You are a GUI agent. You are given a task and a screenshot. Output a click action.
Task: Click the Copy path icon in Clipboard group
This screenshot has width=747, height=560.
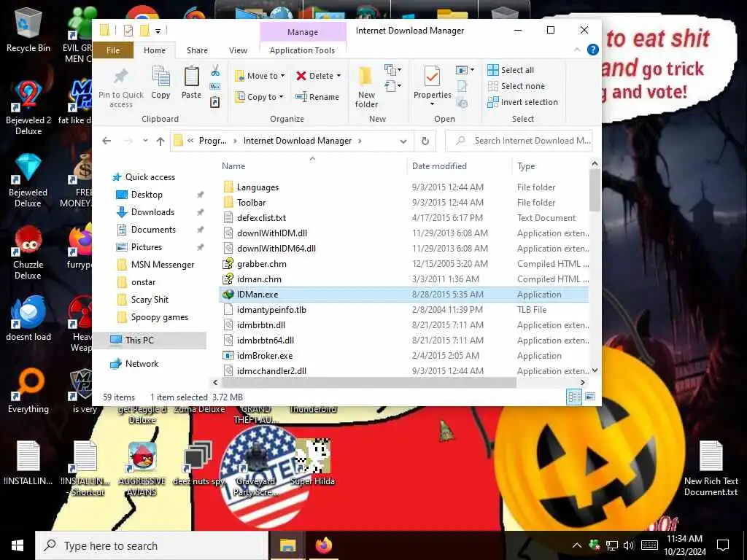[x=215, y=86]
